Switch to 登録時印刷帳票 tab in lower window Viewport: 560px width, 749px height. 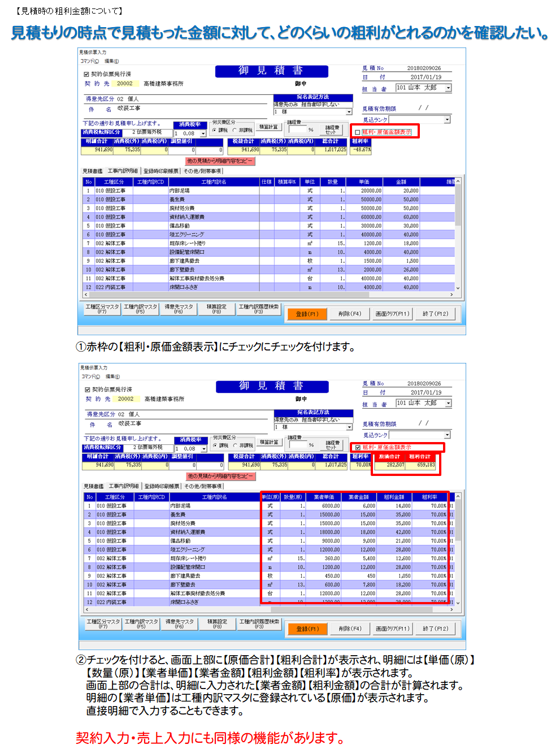click(x=162, y=486)
